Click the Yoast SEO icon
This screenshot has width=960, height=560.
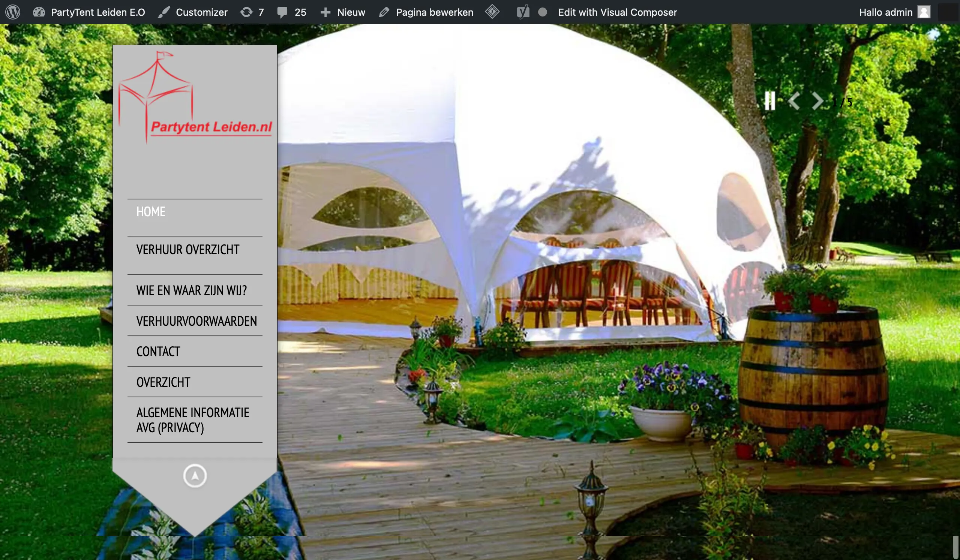pyautogui.click(x=523, y=12)
